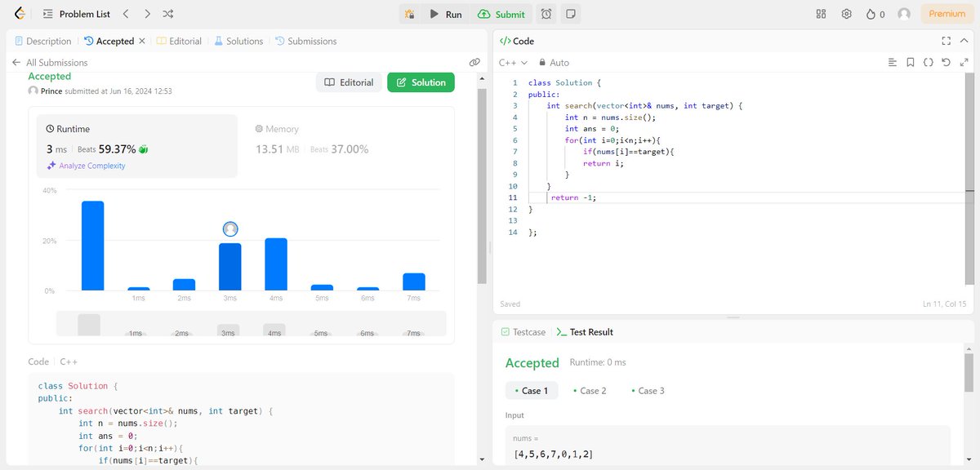980x470 pixels.
Task: Open the C++ language dropdown
Action: click(x=513, y=62)
